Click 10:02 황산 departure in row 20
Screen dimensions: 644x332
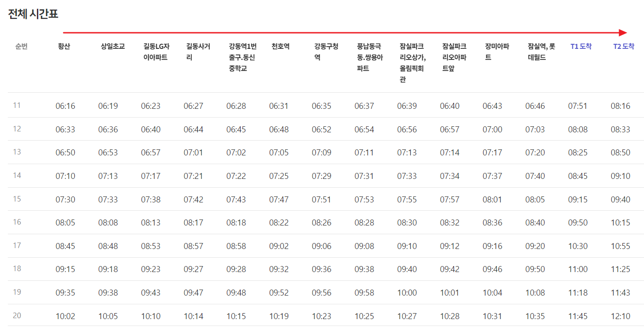pyautogui.click(x=65, y=316)
